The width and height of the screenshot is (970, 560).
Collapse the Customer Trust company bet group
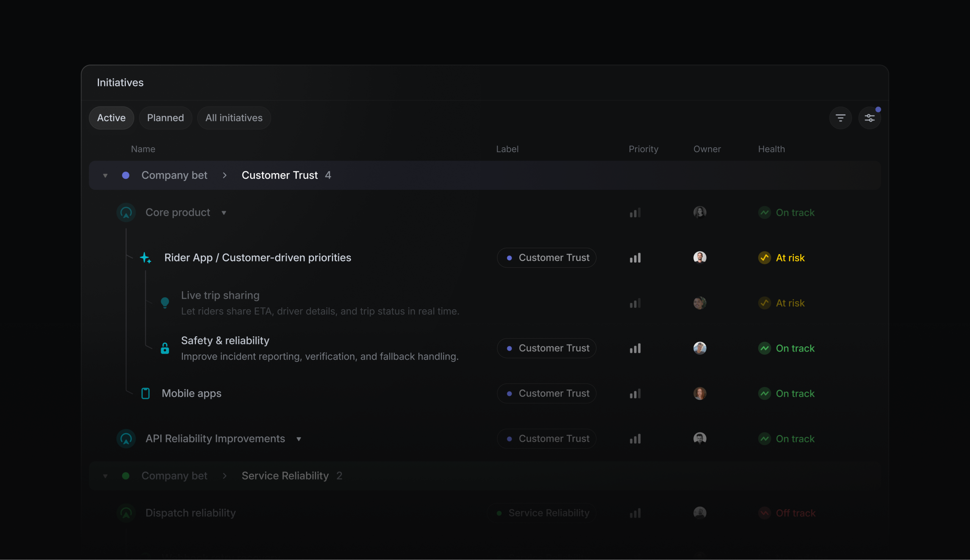pos(105,175)
